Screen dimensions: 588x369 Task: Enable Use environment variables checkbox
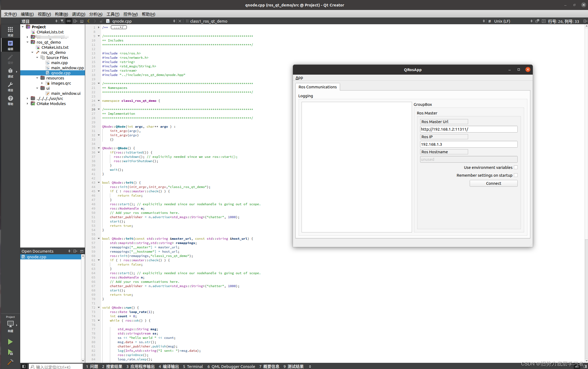click(x=516, y=167)
